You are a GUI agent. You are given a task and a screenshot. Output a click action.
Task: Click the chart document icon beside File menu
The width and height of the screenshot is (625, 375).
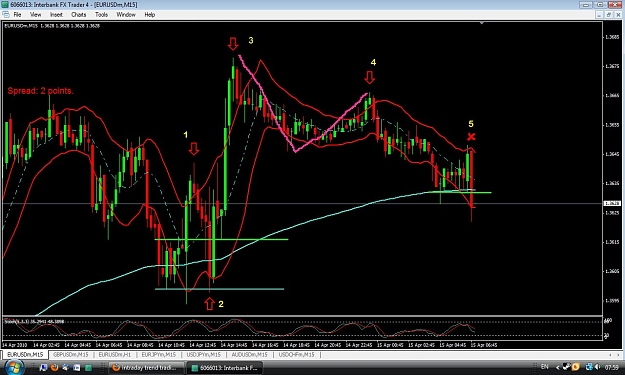[x=6, y=14]
